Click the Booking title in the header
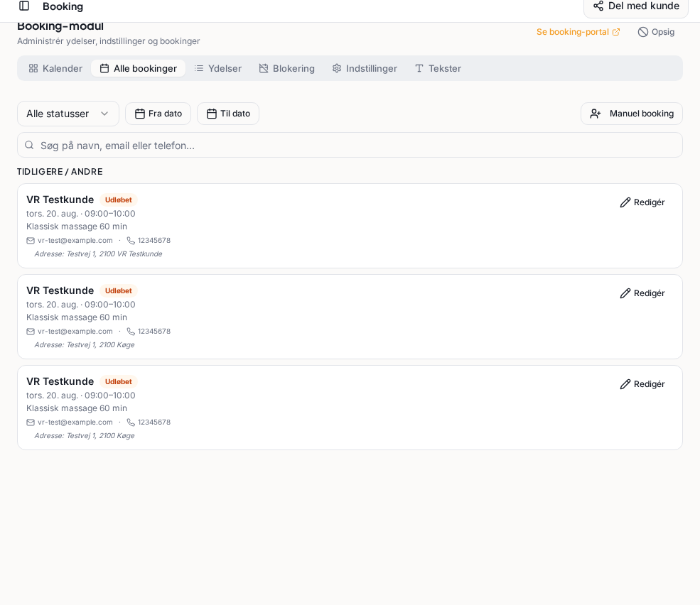 point(63,6)
